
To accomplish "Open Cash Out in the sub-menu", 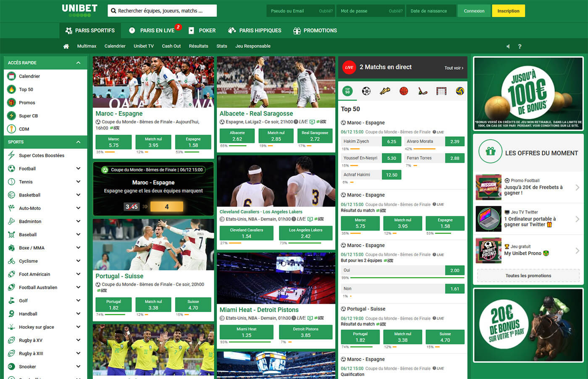I will click(171, 46).
